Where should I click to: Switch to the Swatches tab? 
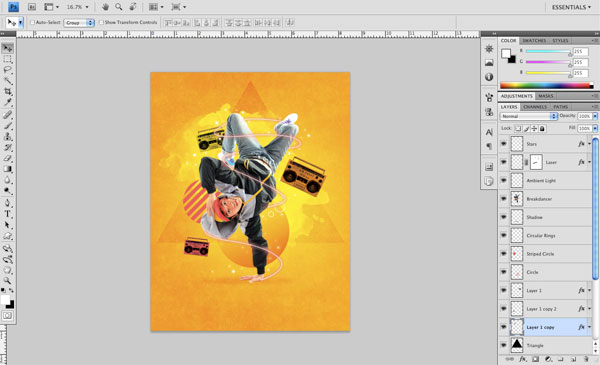pyautogui.click(x=534, y=41)
